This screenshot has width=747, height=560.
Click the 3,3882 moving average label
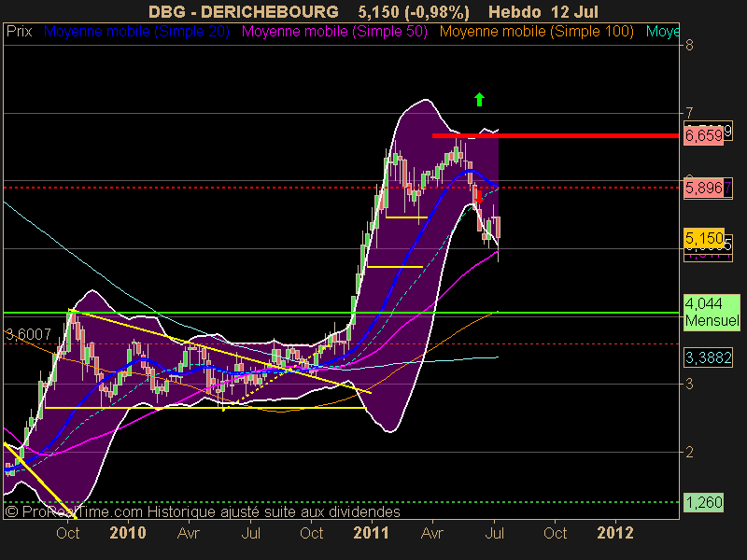[708, 357]
